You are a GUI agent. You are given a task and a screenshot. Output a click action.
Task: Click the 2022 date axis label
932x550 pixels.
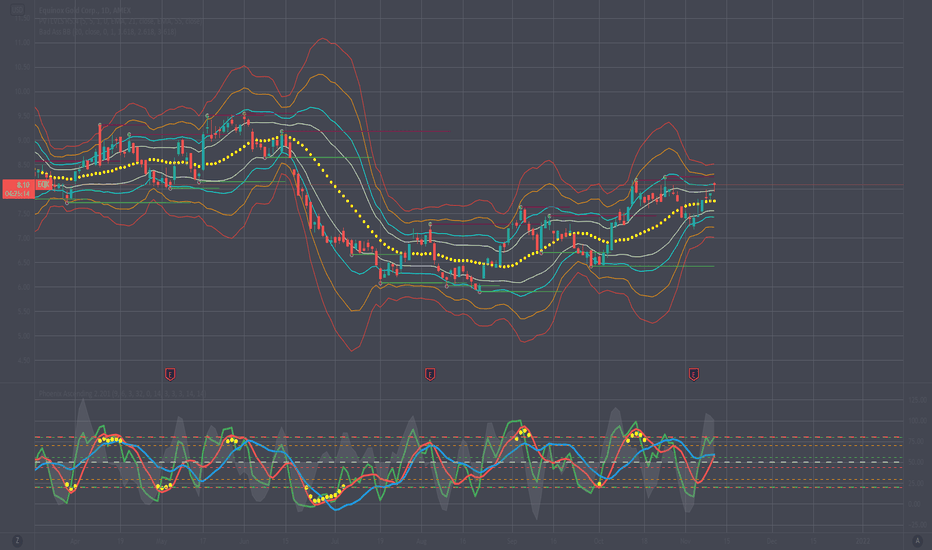(862, 541)
